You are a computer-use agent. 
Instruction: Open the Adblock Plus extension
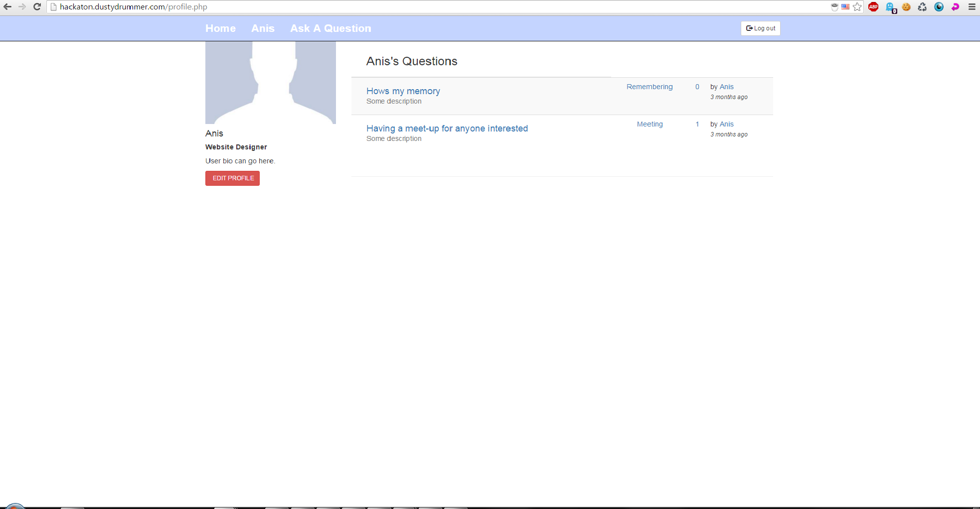click(x=873, y=7)
